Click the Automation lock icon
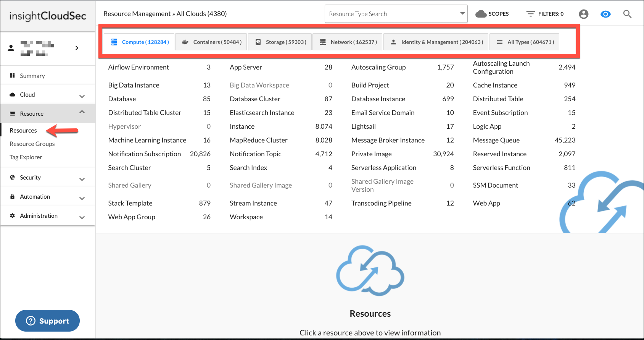644x340 pixels. coord(12,196)
